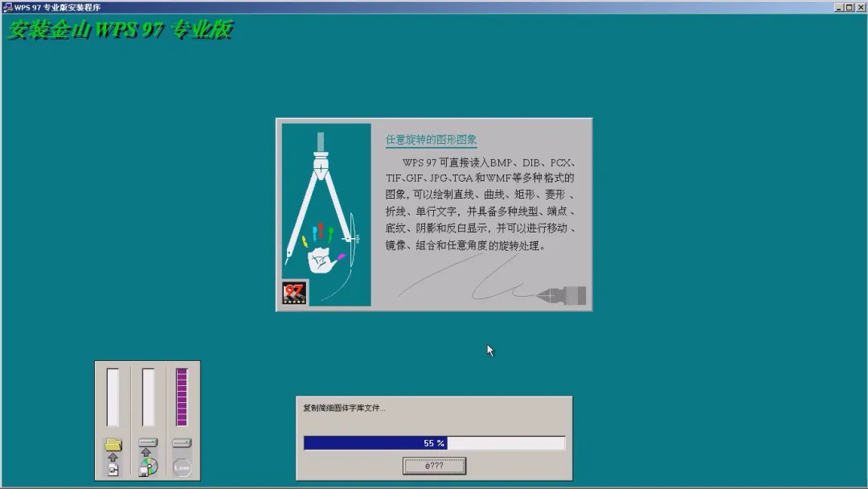Click the yellow folder icon in gauge panel
The height and width of the screenshot is (489, 868).
[x=113, y=444]
